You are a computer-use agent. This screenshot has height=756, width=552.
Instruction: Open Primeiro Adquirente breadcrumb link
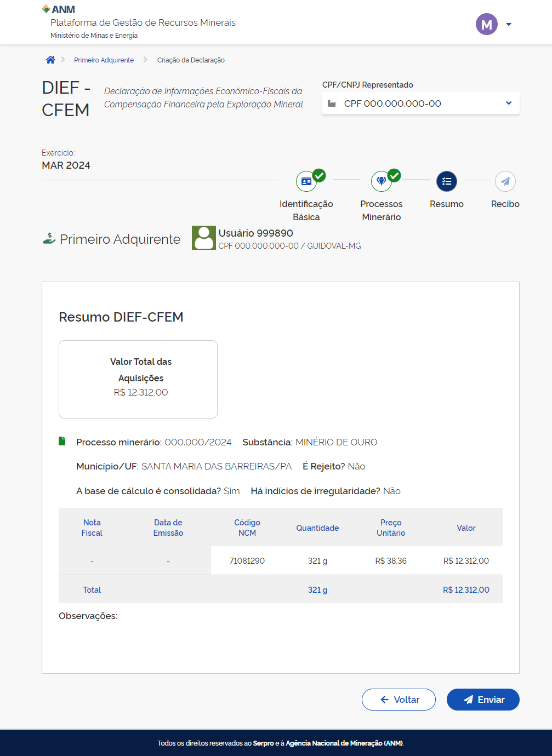coord(104,60)
